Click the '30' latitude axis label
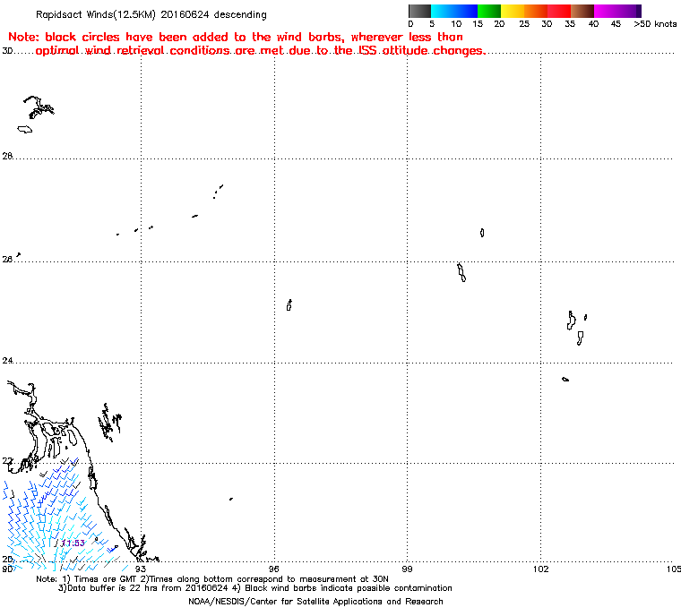 point(7,51)
